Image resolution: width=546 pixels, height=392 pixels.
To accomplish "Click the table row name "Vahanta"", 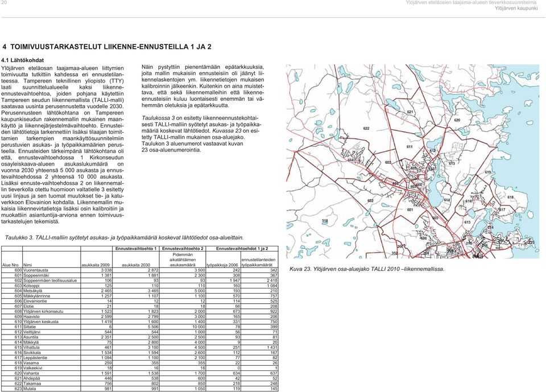I will (31, 373).
